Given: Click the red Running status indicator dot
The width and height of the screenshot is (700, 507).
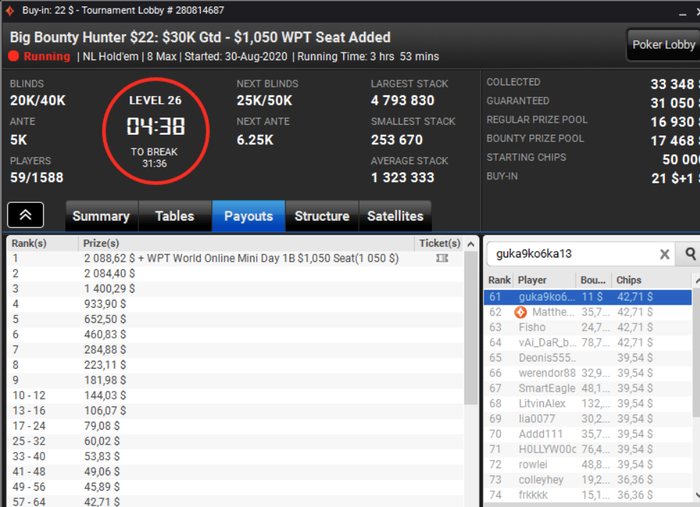Looking at the screenshot, I should click(x=13, y=56).
